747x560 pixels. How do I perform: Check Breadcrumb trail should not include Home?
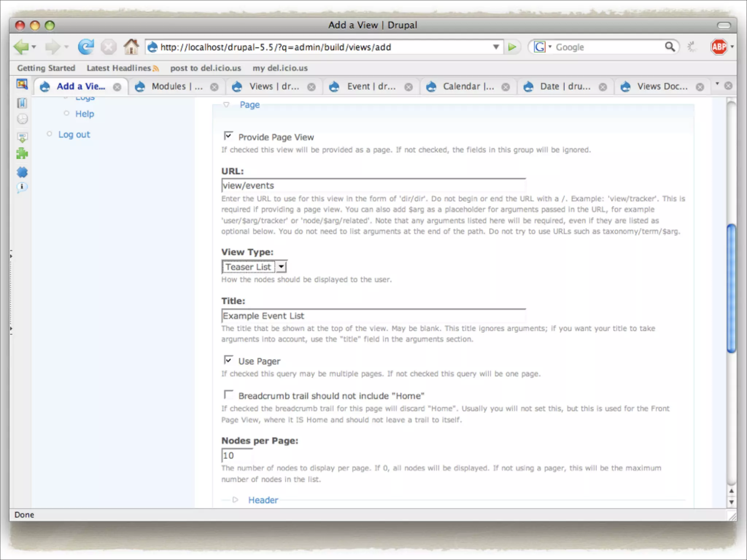(x=228, y=395)
